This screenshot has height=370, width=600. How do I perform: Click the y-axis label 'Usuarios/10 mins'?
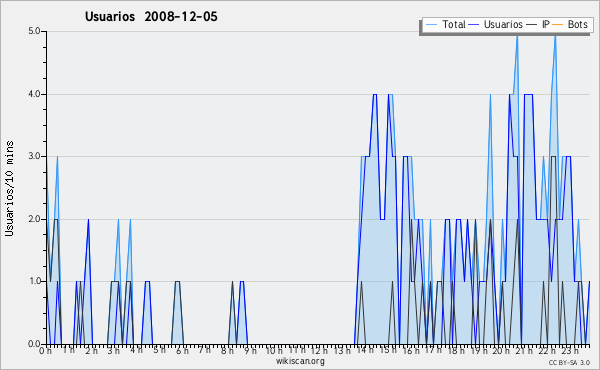9,188
